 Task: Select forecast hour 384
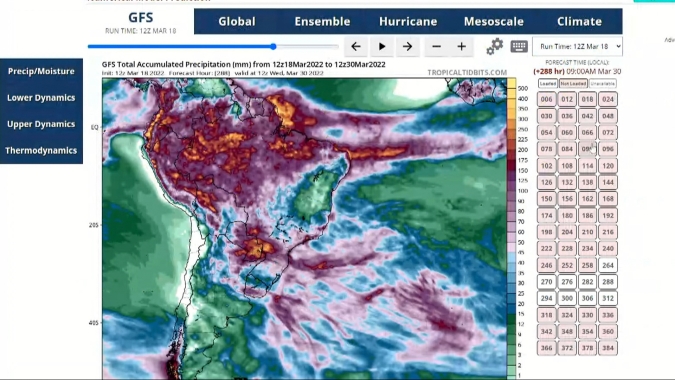pyautogui.click(x=608, y=348)
